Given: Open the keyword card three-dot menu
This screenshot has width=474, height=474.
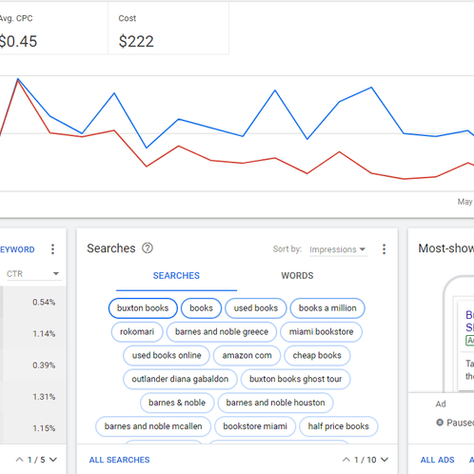Looking at the screenshot, I should click(x=53, y=249).
